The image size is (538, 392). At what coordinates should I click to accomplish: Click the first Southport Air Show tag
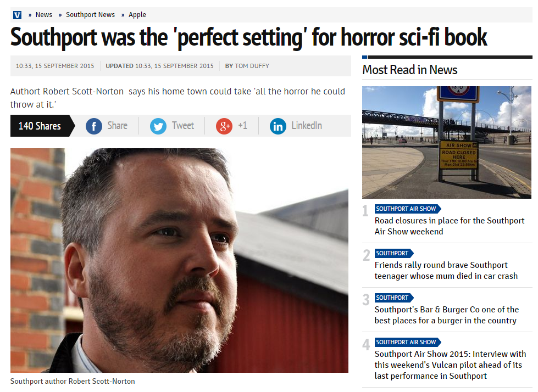tap(407, 209)
